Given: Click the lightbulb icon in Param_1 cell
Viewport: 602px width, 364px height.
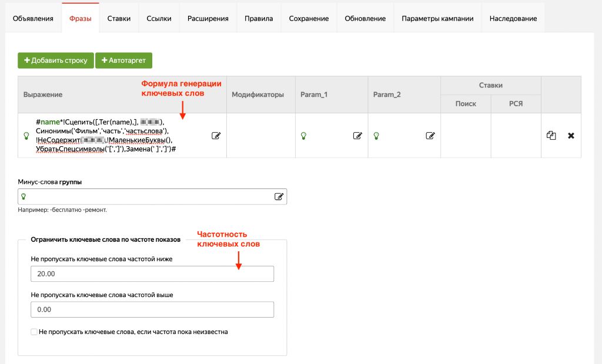Looking at the screenshot, I should point(303,136).
